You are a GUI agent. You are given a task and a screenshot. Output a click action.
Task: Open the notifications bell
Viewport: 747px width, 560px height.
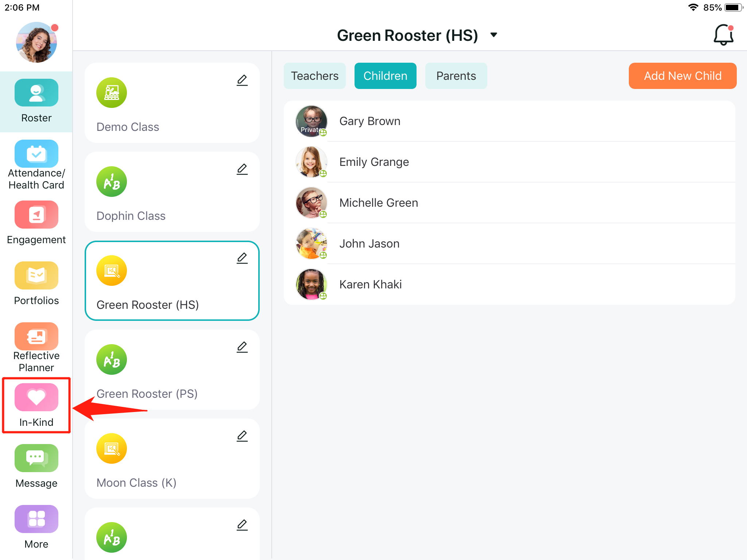(724, 35)
